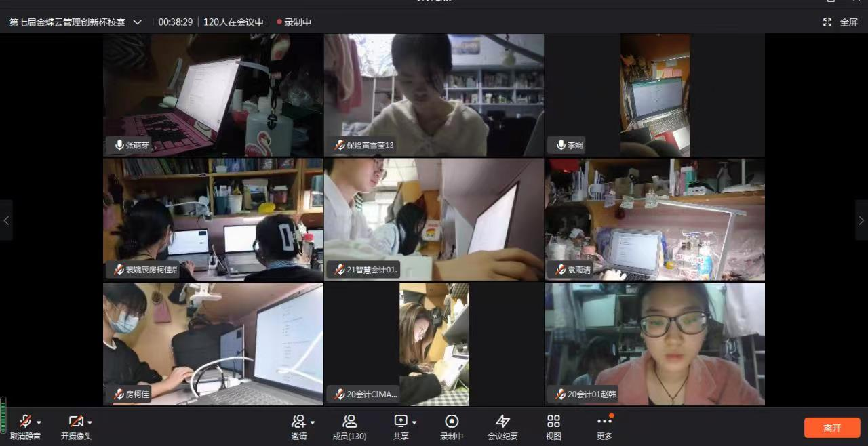
Task: Open the share options arrow
Action: [x=414, y=422]
